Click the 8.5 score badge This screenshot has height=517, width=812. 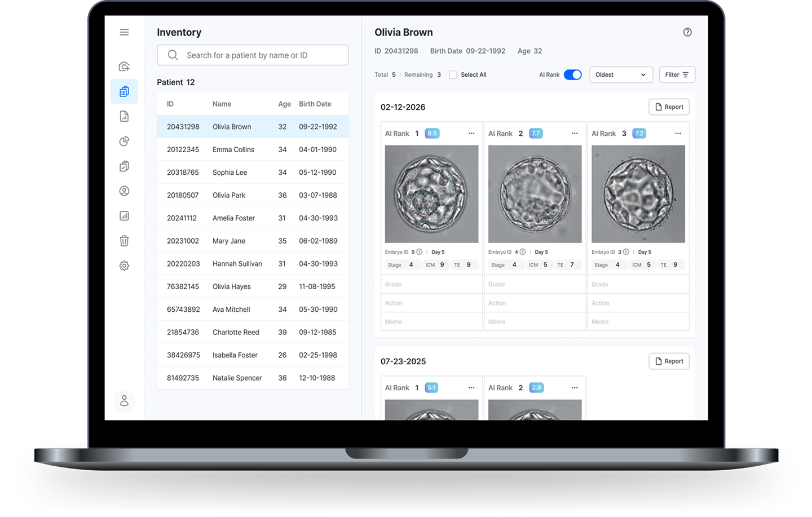(432, 134)
